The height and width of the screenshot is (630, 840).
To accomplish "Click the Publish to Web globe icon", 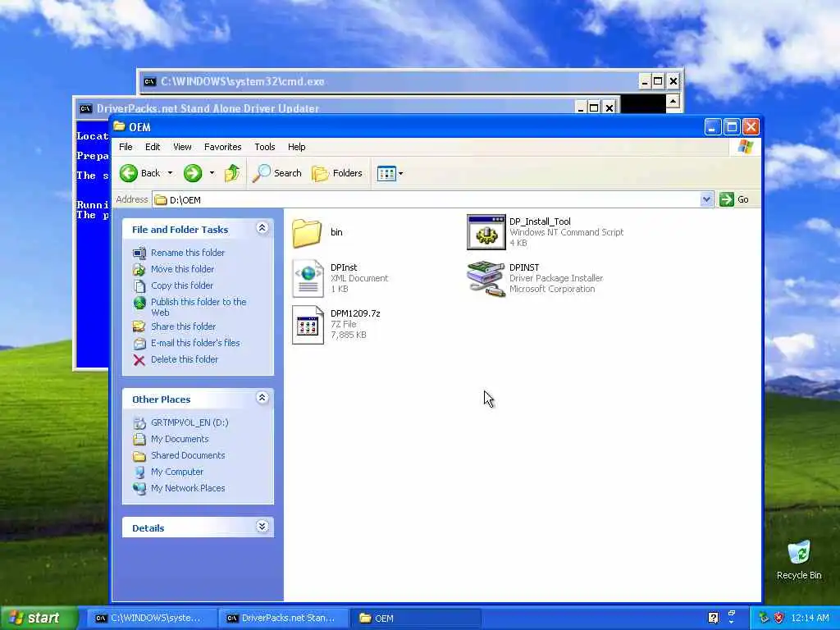I will pos(139,304).
